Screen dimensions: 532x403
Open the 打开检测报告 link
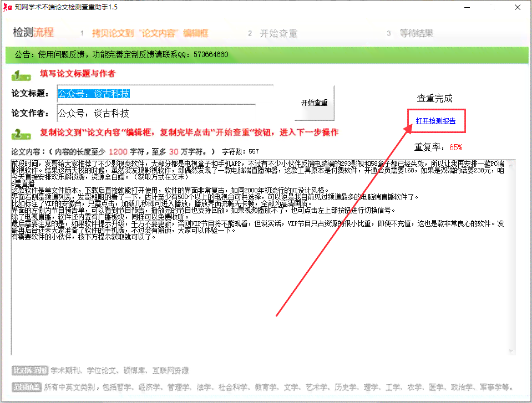click(x=435, y=121)
